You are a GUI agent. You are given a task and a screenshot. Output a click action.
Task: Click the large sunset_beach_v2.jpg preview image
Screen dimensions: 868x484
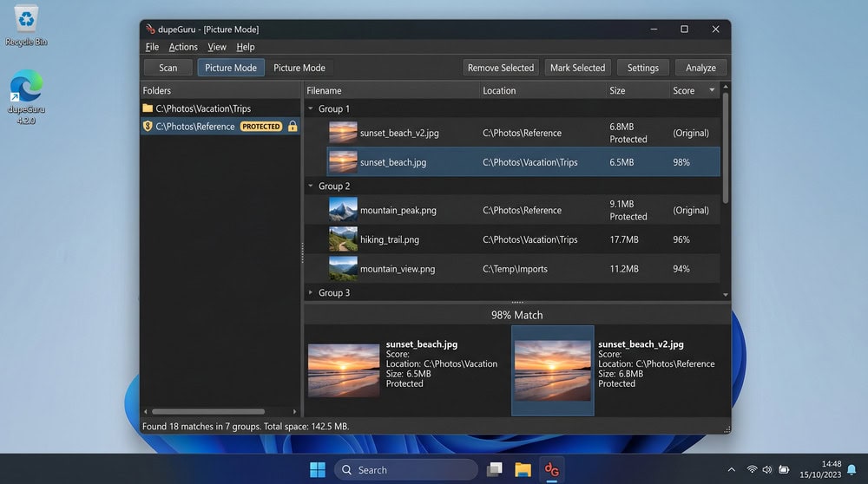point(552,370)
